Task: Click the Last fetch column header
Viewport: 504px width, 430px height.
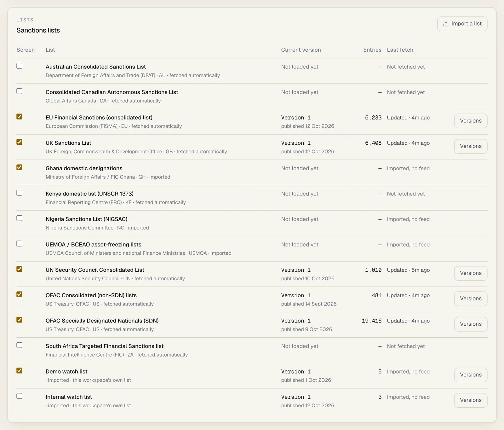Action: point(400,50)
